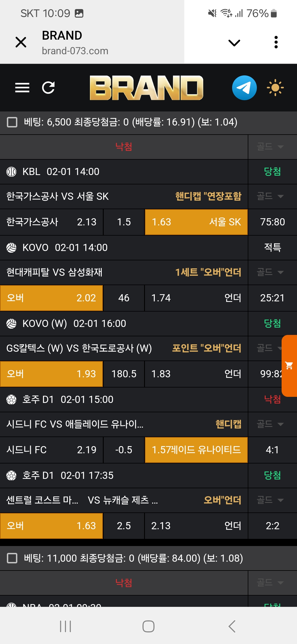Tap the page refresh icon
This screenshot has height=644, width=297.
(48, 88)
